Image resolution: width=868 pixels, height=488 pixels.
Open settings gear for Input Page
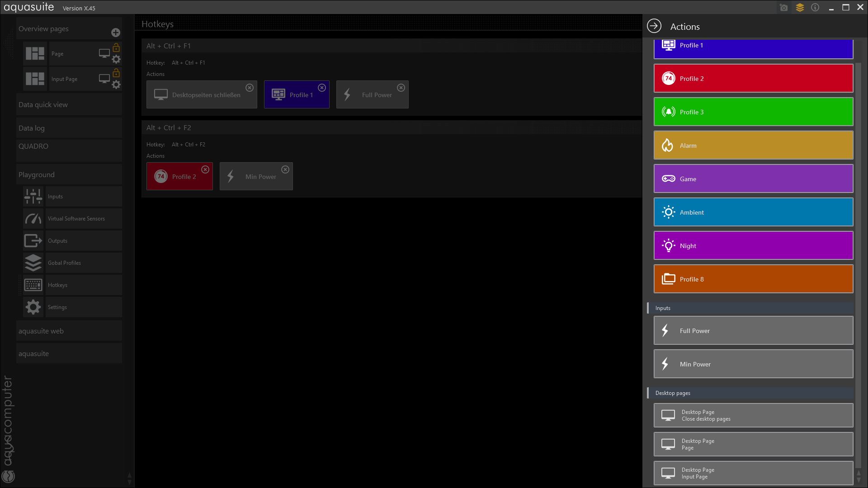(x=116, y=85)
